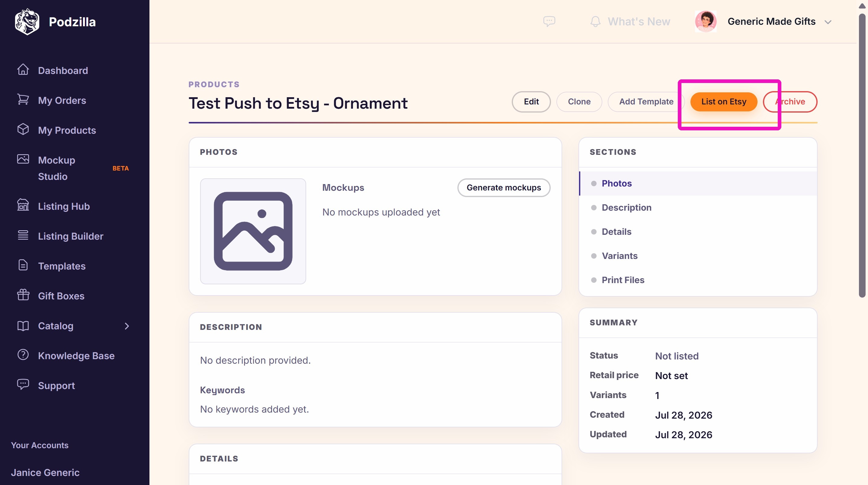Open My Products page
Screen dimensions: 868x485
(67, 130)
